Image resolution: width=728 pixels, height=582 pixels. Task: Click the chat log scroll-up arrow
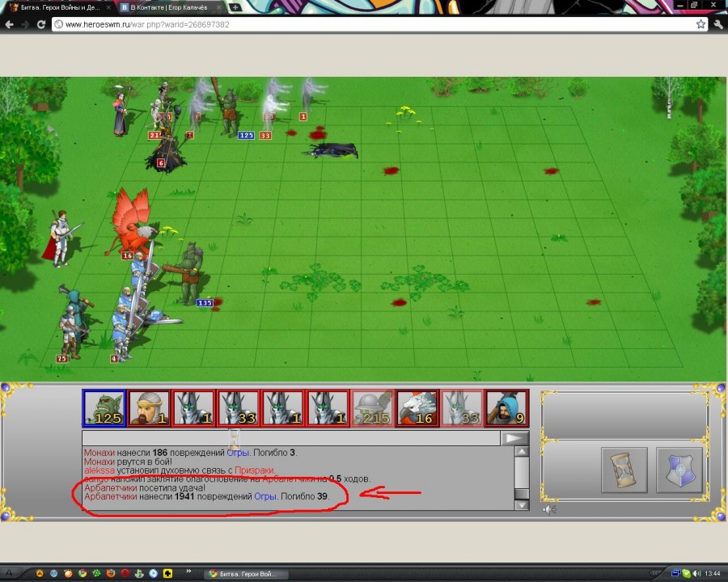(x=522, y=452)
